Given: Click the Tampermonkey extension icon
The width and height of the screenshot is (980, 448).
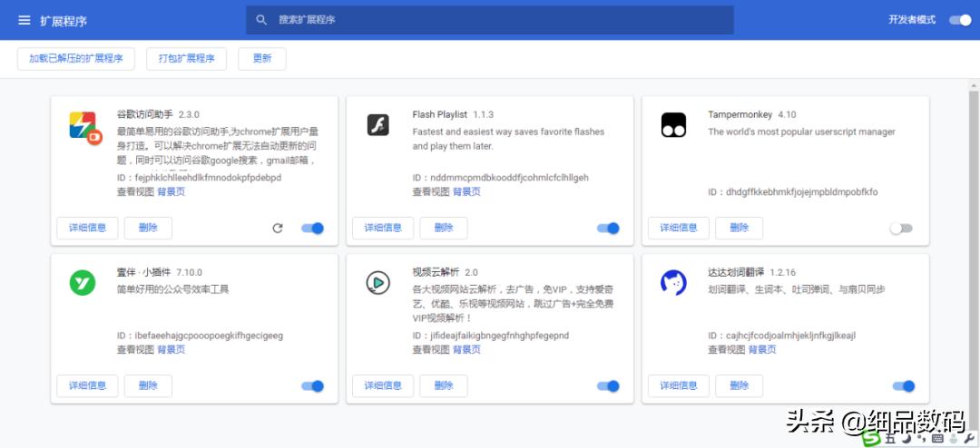Looking at the screenshot, I should (673, 125).
